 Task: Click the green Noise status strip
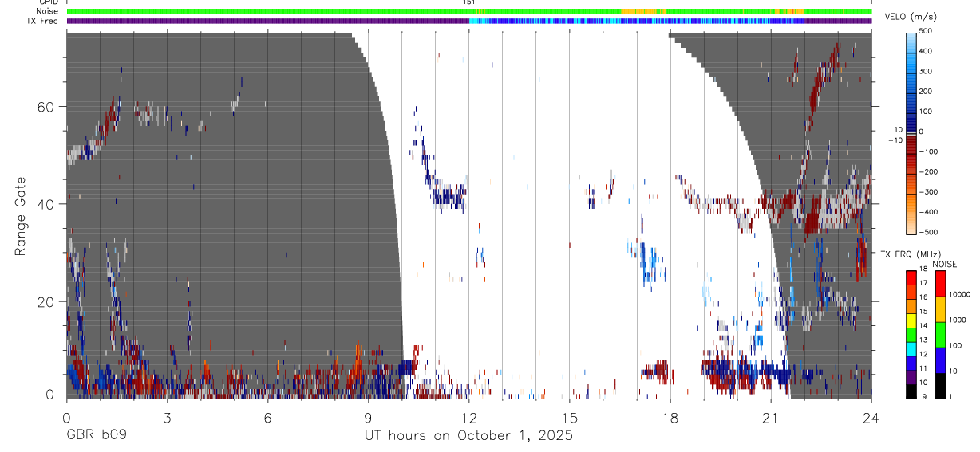click(x=469, y=11)
